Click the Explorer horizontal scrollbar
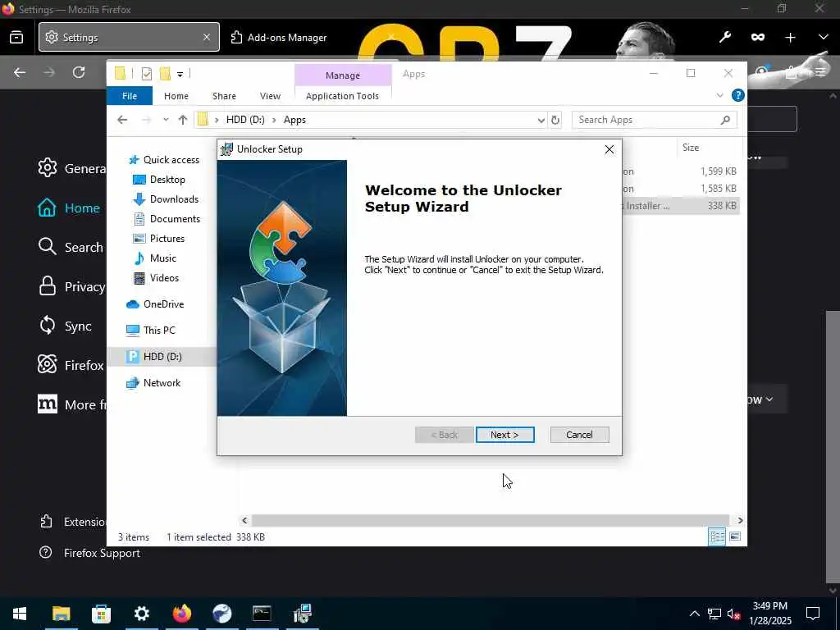The width and height of the screenshot is (840, 630). tap(491, 520)
